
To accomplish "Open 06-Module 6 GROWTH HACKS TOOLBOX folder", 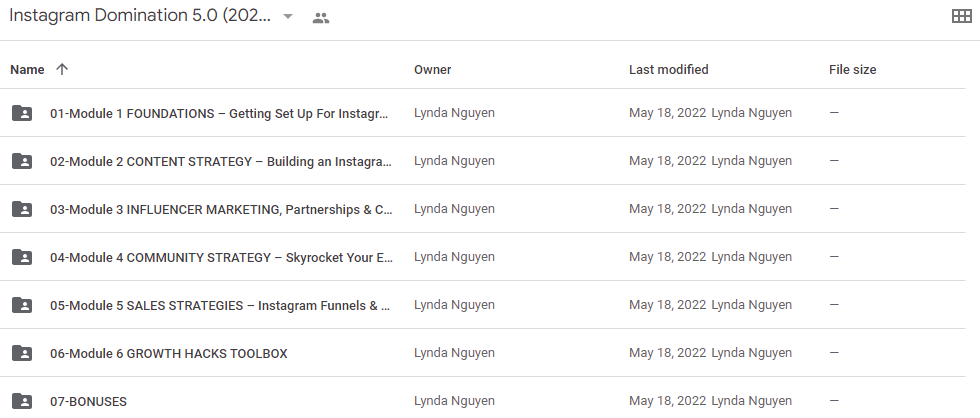I will [x=169, y=354].
